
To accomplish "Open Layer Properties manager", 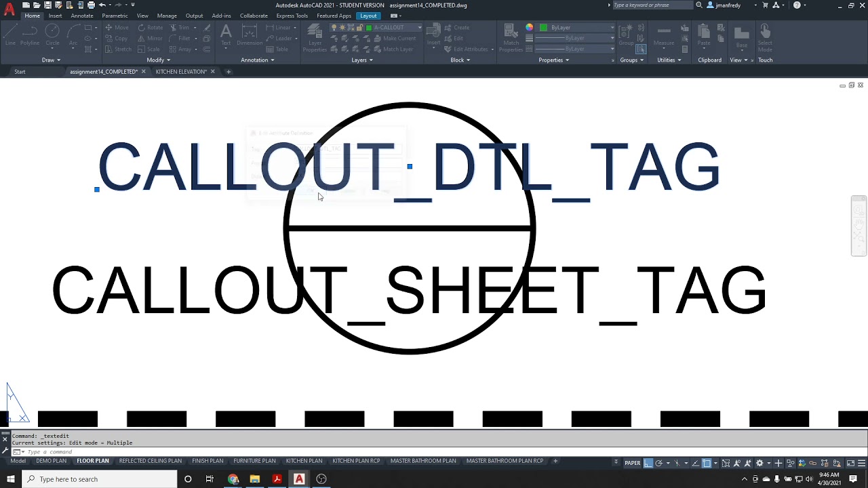I will pos(315,38).
